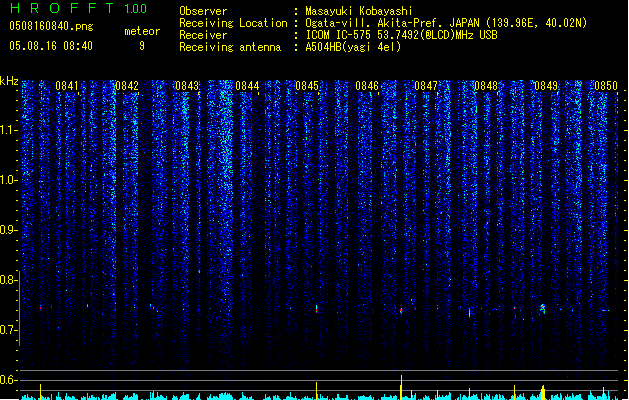Click the Receiving antenna field label

230,47
